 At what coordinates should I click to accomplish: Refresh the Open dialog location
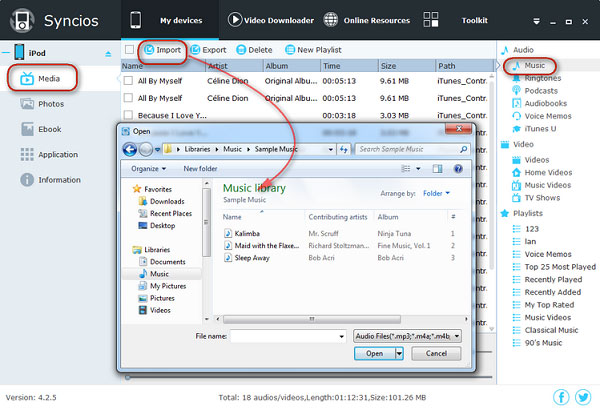click(x=344, y=149)
